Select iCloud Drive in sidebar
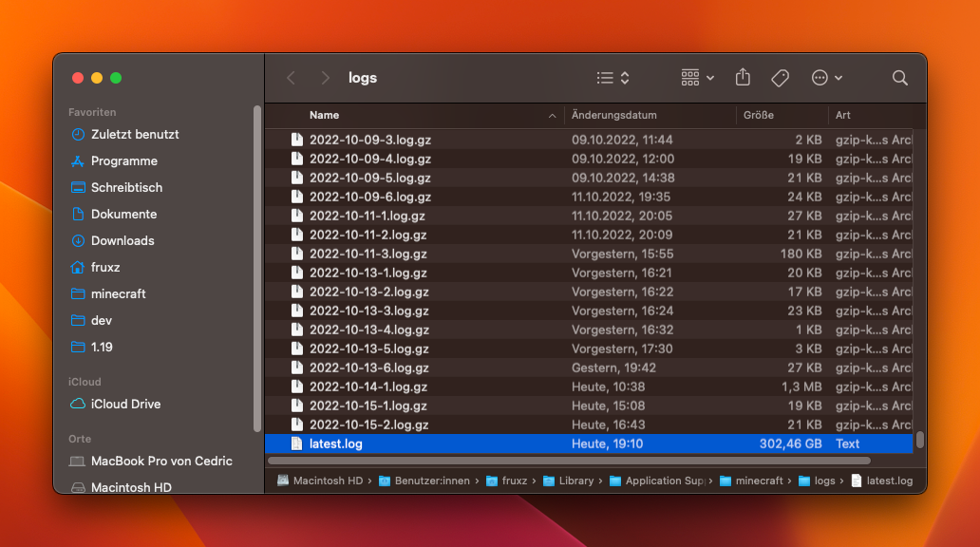This screenshot has height=547, width=980. tap(125, 404)
